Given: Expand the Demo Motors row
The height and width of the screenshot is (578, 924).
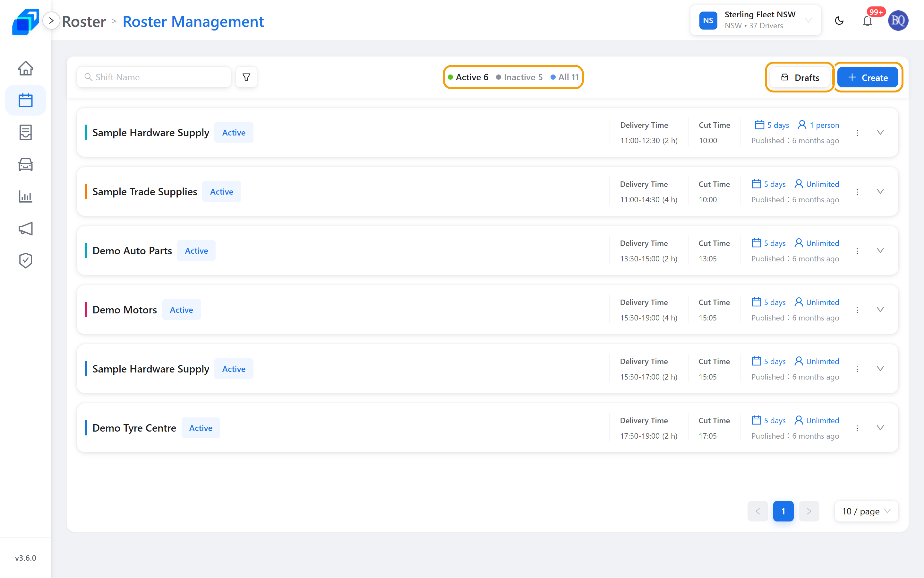Looking at the screenshot, I should (x=880, y=310).
